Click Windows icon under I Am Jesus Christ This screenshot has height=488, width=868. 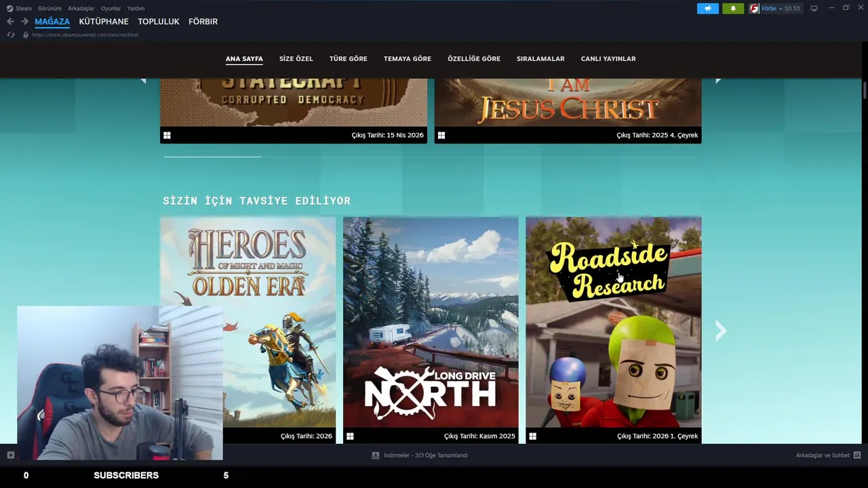[441, 135]
